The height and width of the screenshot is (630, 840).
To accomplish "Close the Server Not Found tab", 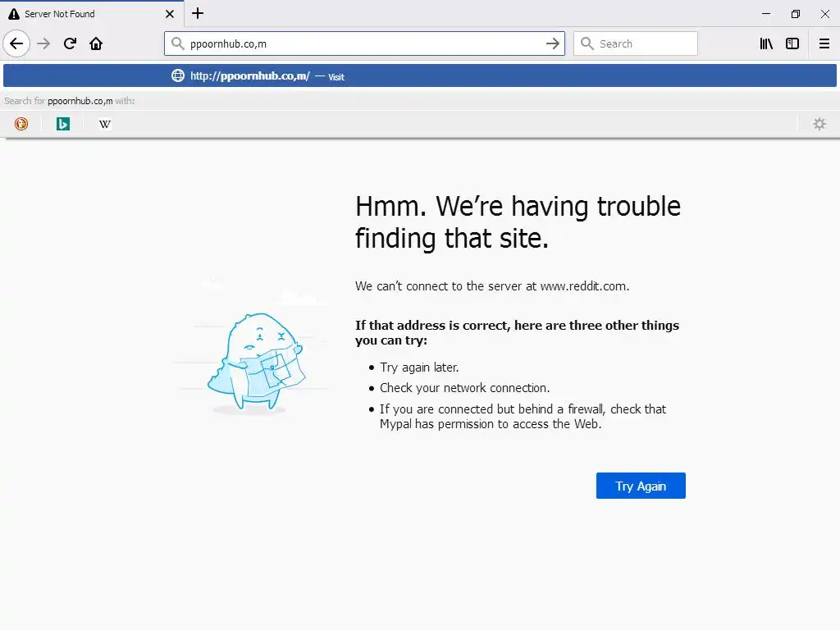I will coord(170,14).
